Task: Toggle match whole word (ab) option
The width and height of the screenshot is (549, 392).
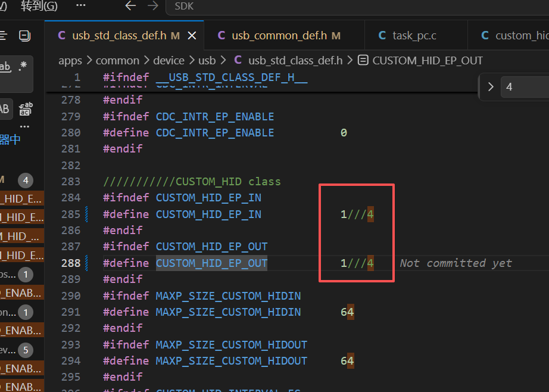Action: click(5, 66)
